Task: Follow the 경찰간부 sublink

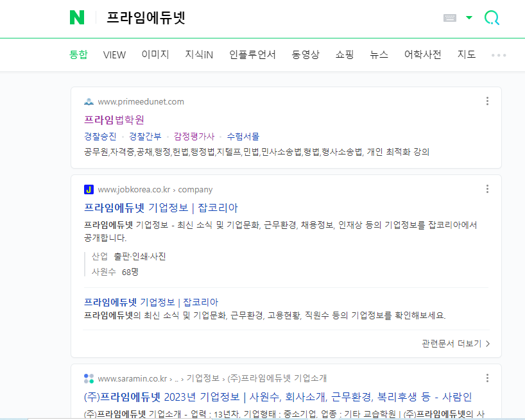Action: coord(145,137)
